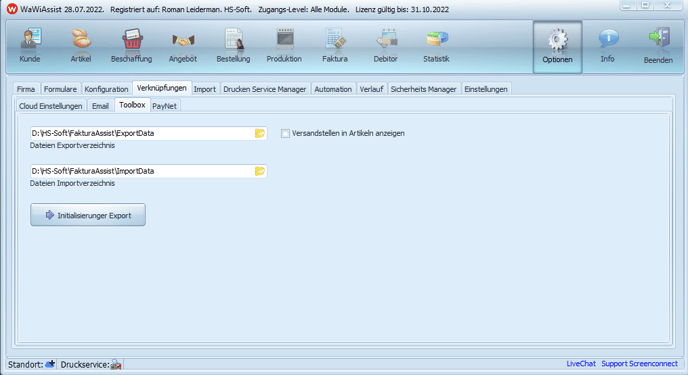Switch to Cloud Einstellungen sub-tab

click(x=51, y=106)
